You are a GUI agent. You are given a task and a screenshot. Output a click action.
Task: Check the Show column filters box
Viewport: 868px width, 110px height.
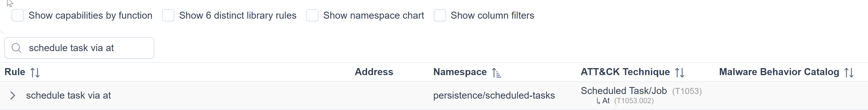(x=440, y=16)
